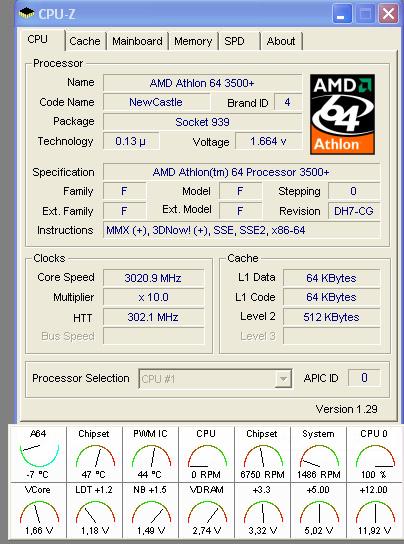The image size is (404, 544).
Task: Click the Multiplier value x 10.0
Action: click(x=153, y=298)
